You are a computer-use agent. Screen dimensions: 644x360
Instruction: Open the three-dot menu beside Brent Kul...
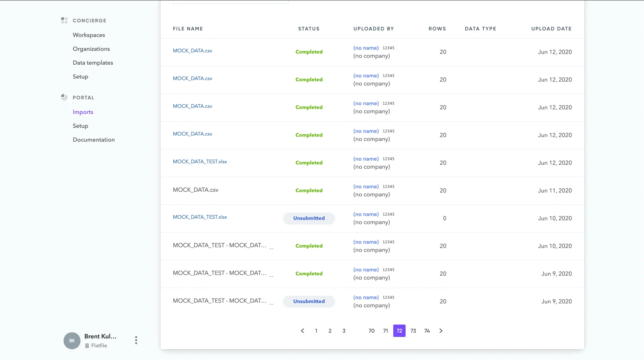tap(136, 340)
